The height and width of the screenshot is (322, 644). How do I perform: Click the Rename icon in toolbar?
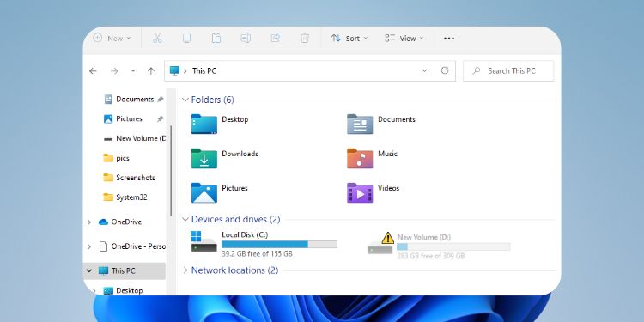(246, 38)
